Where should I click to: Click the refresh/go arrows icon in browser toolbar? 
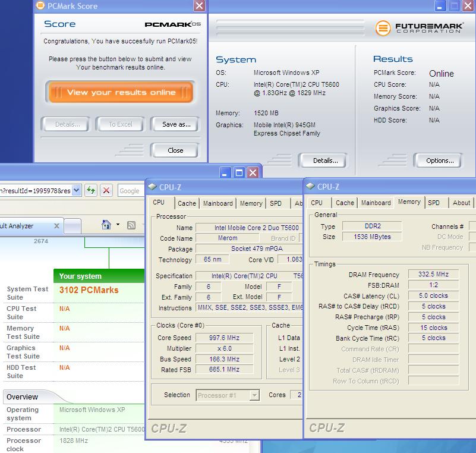(x=91, y=190)
